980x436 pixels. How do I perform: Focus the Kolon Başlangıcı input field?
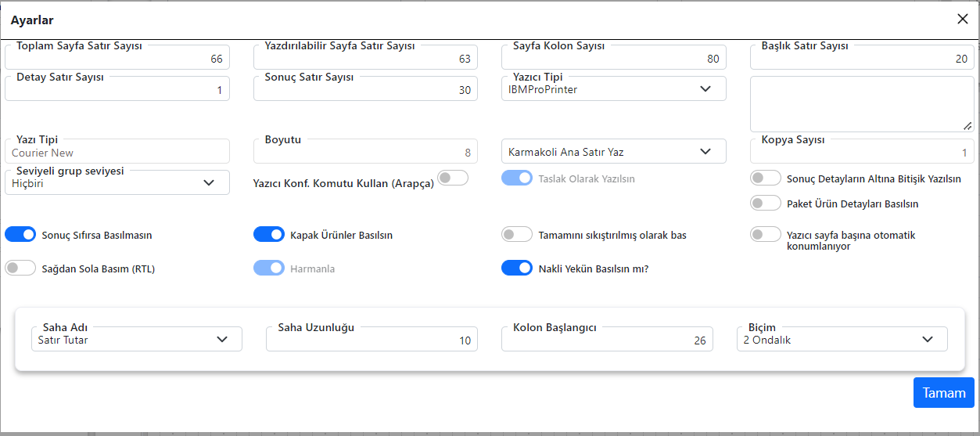pyautogui.click(x=607, y=340)
